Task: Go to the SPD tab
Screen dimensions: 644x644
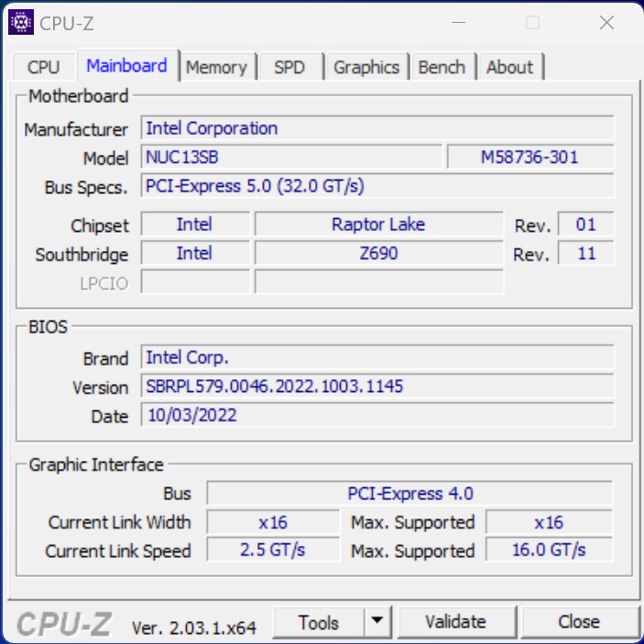Action: 290,67
